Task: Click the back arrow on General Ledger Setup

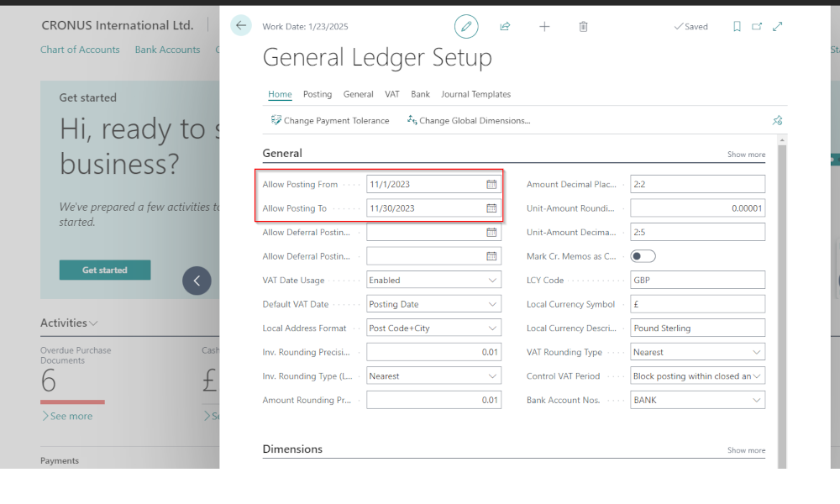Action: point(241,26)
